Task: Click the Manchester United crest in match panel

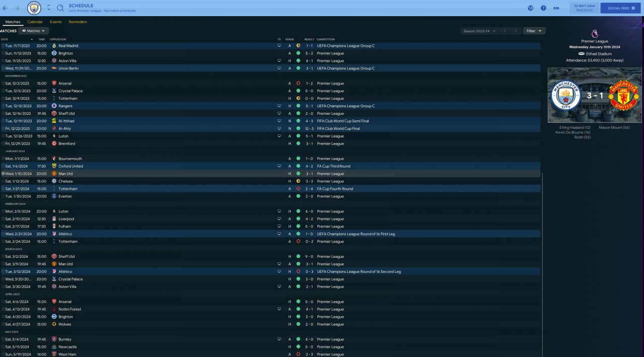Action: (x=623, y=95)
